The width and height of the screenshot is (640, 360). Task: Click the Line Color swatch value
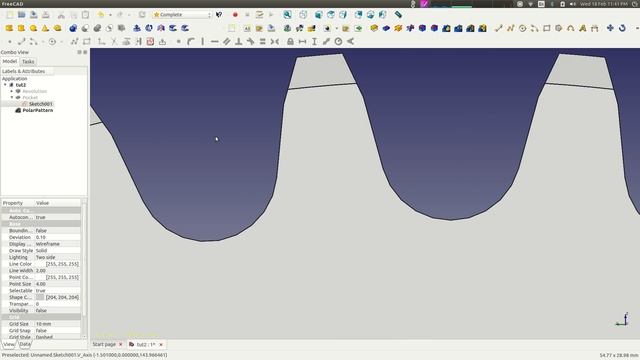58,264
